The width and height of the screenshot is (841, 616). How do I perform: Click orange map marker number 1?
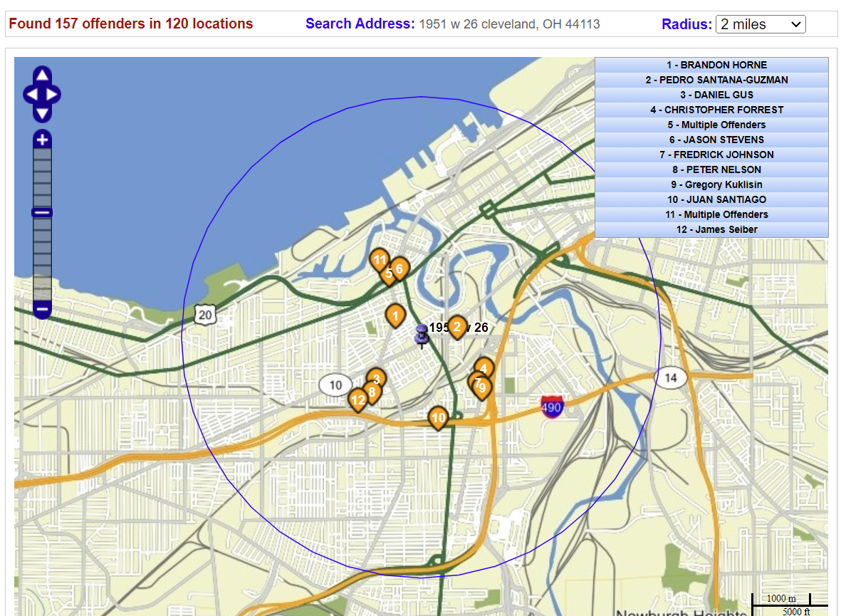[395, 314]
